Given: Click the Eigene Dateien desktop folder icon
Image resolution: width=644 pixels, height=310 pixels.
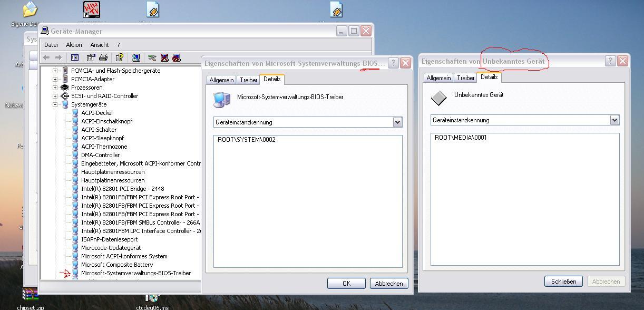Looking at the screenshot, I should click(x=30, y=9).
